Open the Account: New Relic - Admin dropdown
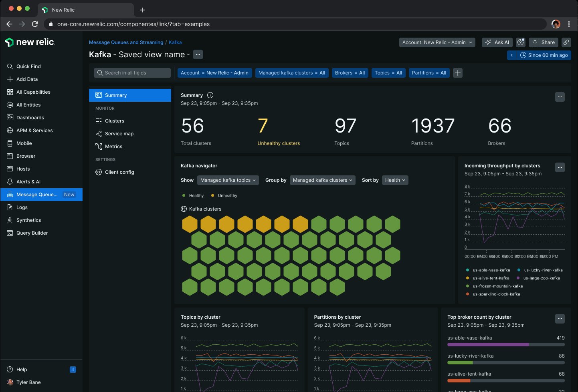 click(x=437, y=42)
